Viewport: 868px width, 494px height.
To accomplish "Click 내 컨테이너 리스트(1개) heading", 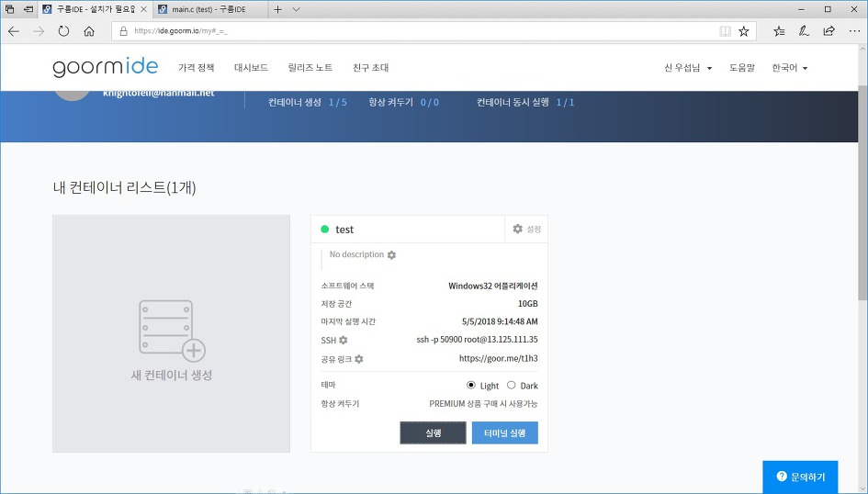I will click(x=125, y=187).
